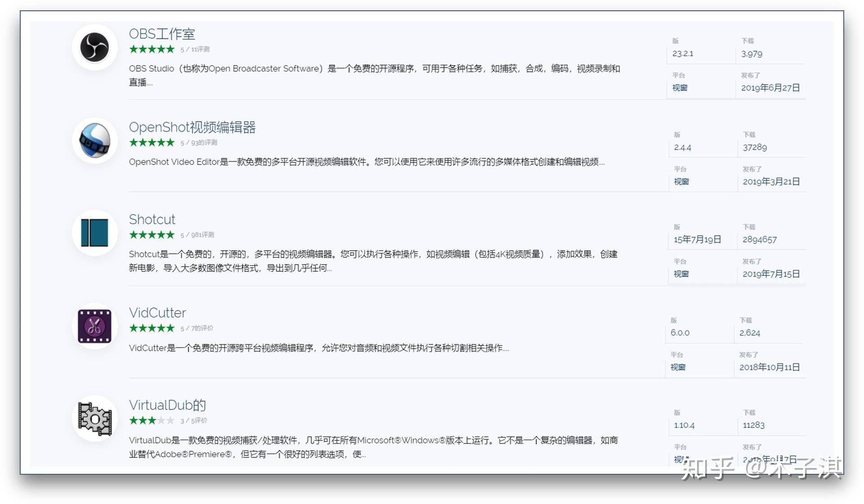
Task: Select the OBS release date 2019年6月27日
Action: pyautogui.click(x=770, y=88)
